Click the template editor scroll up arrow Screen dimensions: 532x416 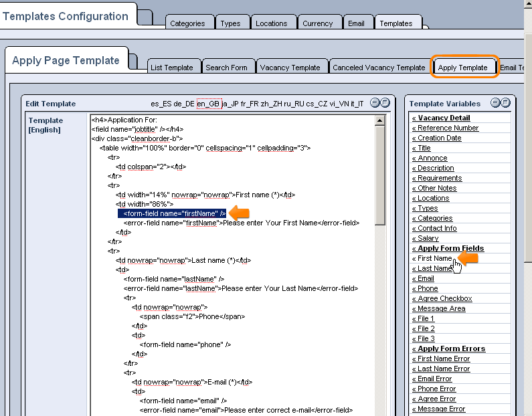[x=380, y=120]
